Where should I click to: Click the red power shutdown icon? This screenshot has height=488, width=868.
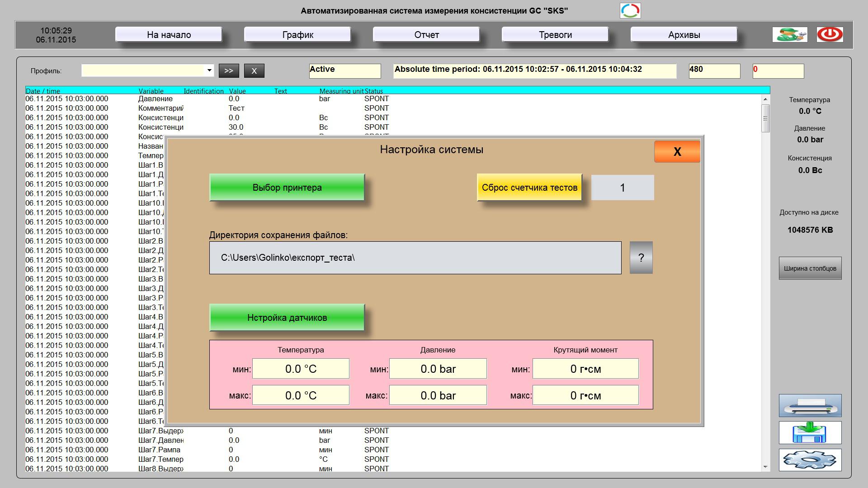pos(830,34)
